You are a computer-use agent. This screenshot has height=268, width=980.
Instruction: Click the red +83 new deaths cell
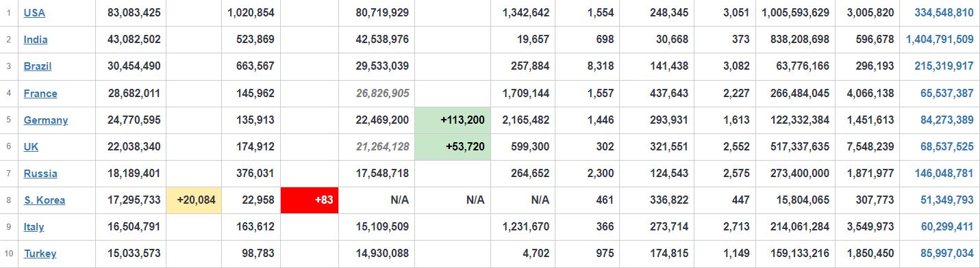(x=310, y=200)
